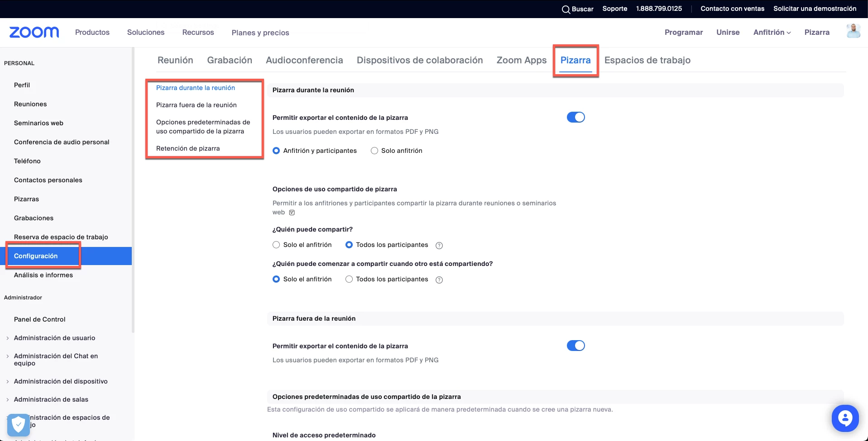
Task: Expand Administración del dispositivo
Action: pos(7,381)
